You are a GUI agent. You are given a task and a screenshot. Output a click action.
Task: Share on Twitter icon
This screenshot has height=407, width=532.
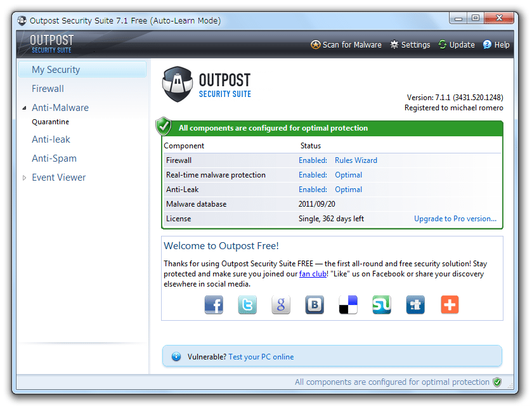[247, 304]
